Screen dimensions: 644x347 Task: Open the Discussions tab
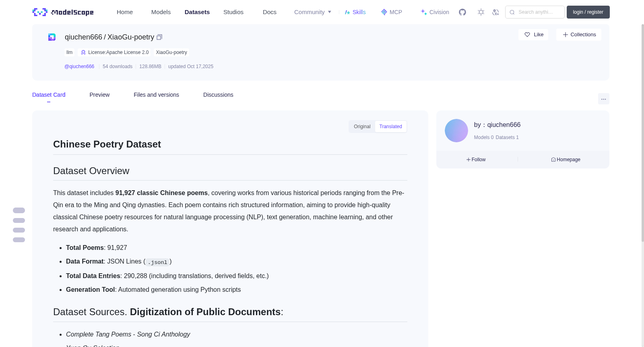click(x=218, y=95)
